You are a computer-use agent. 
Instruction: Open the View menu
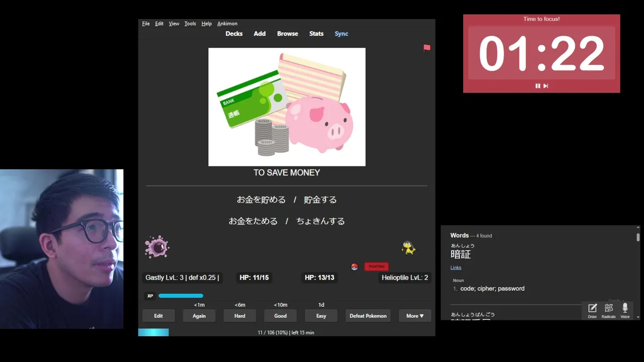[x=174, y=24]
